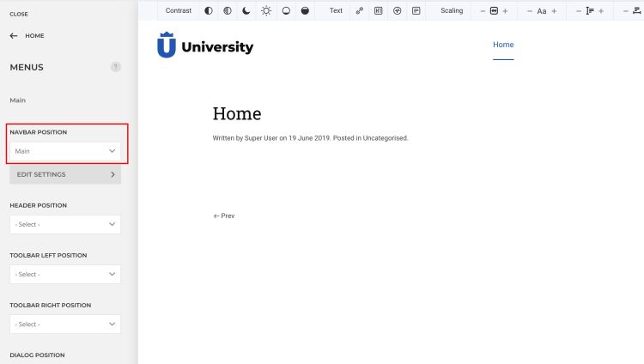Decrease letter spacing minus at toolbar edge
This screenshot has height=364, width=644.
click(x=625, y=11)
